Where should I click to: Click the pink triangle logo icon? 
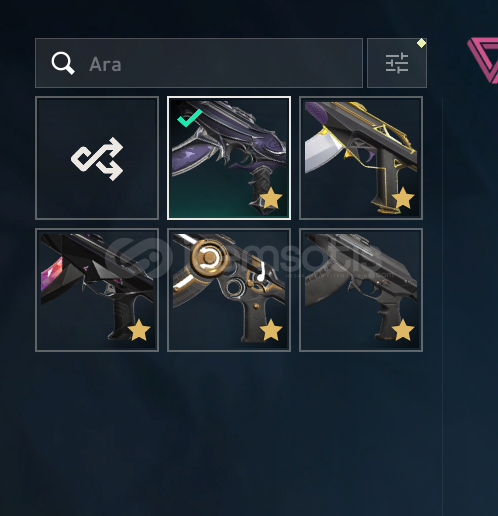483,60
